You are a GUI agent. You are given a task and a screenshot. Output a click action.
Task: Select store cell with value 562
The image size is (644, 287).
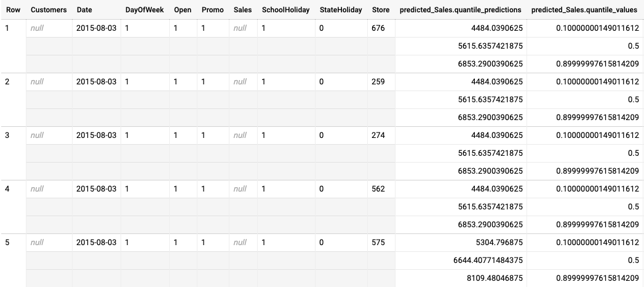point(378,189)
